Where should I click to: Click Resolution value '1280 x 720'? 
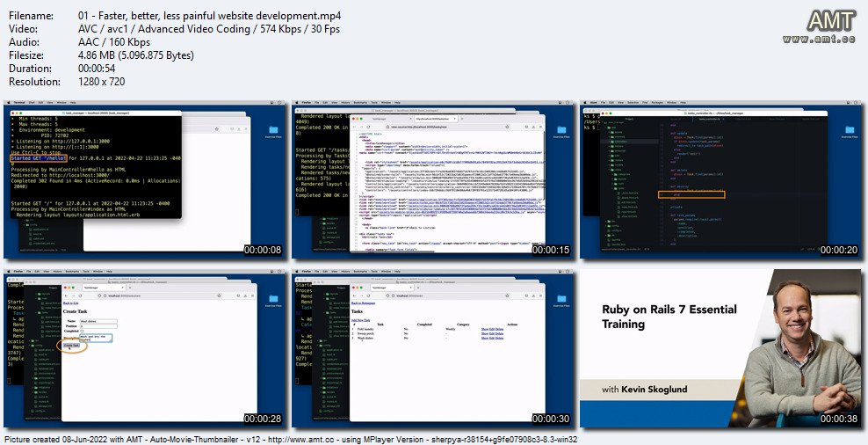tap(102, 82)
